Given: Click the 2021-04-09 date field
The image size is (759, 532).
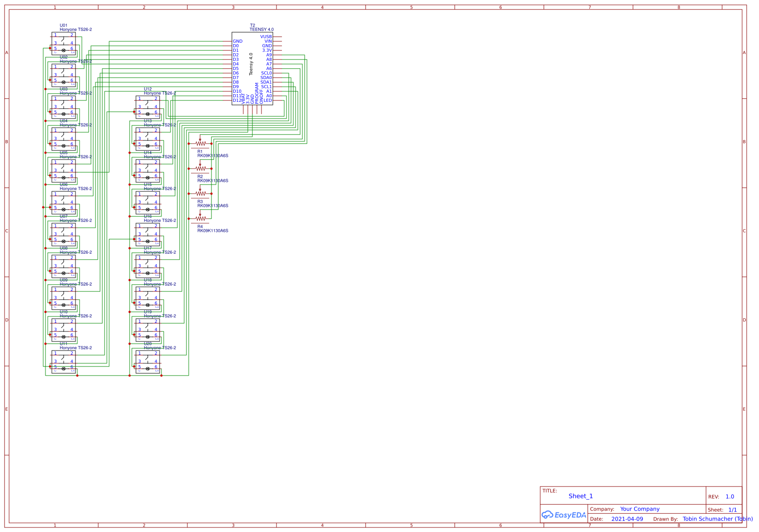Looking at the screenshot, I should tap(628, 519).
